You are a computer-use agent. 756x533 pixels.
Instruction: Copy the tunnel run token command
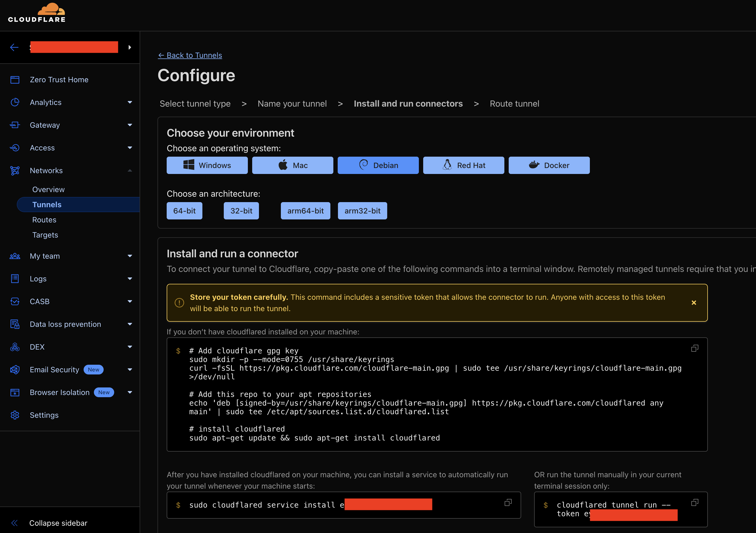pos(695,502)
